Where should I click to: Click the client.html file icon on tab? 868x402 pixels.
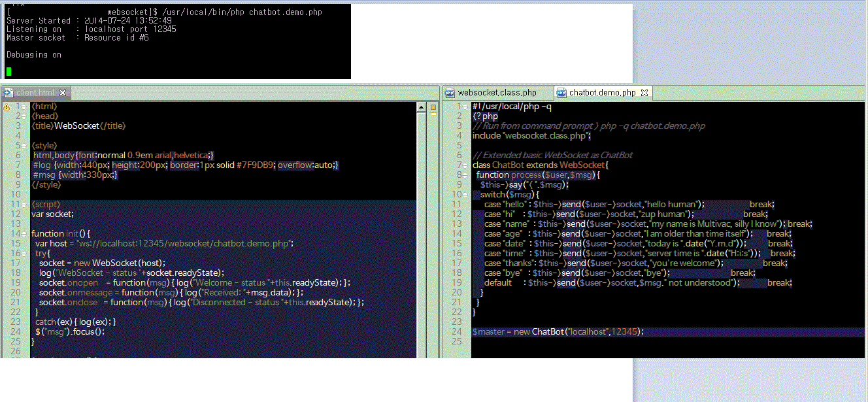8,93
